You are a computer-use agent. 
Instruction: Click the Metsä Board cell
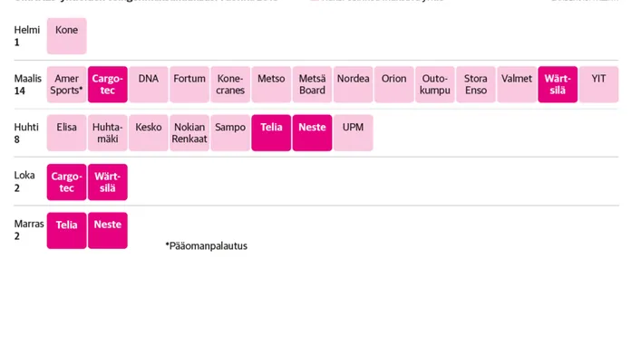coord(312,84)
